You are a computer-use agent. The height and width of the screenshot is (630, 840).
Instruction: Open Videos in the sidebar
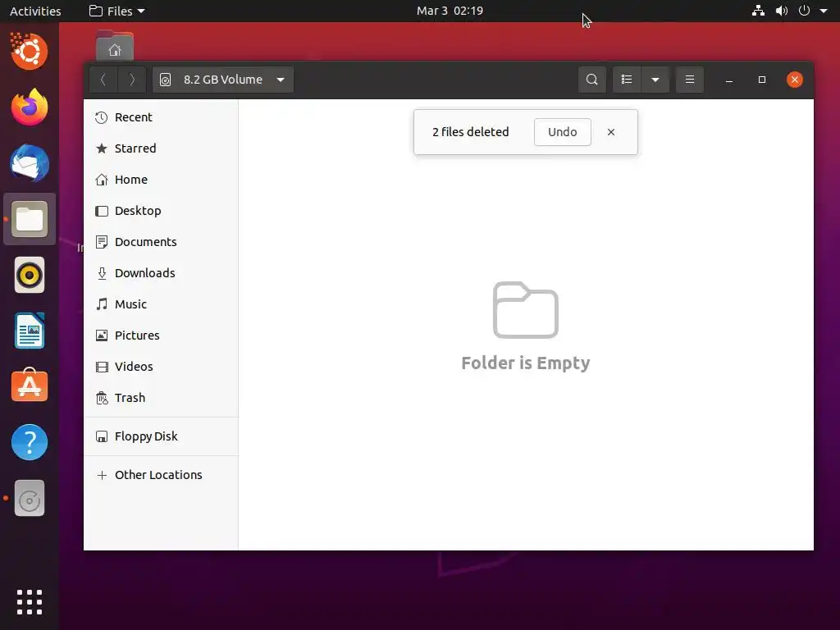point(161,367)
